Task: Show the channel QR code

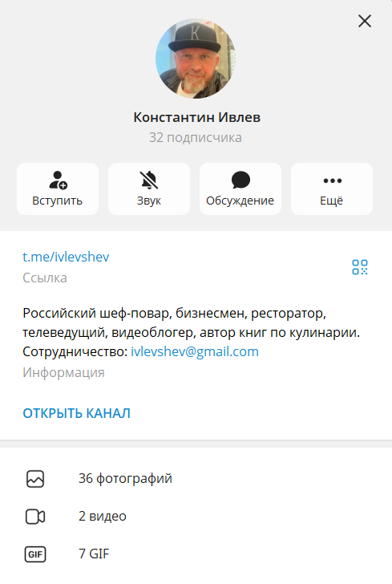Action: click(x=360, y=267)
